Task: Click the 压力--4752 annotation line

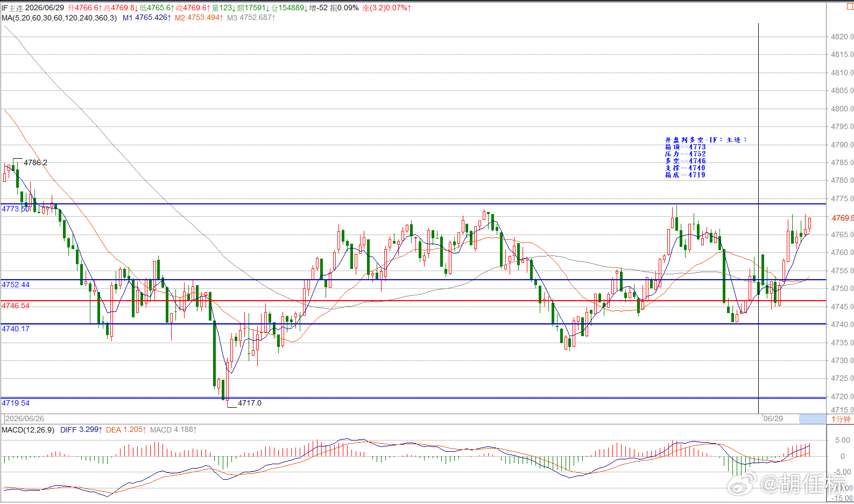Action: pos(685,154)
